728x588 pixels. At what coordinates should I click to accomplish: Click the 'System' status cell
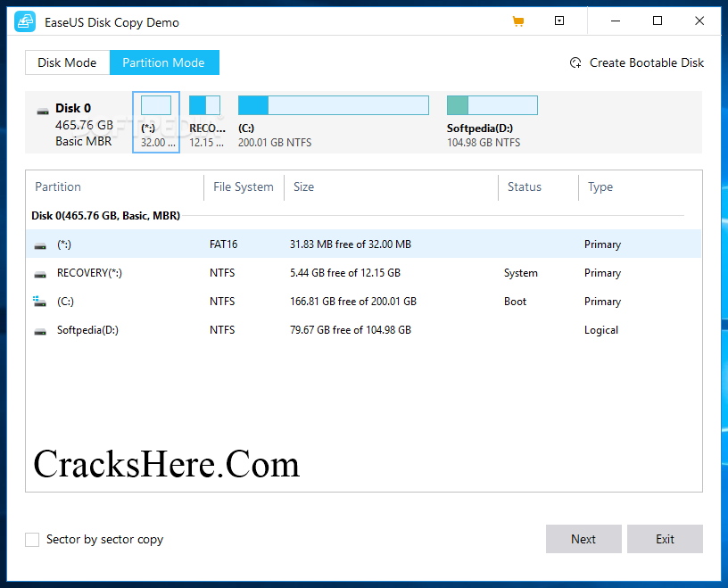[521, 273]
